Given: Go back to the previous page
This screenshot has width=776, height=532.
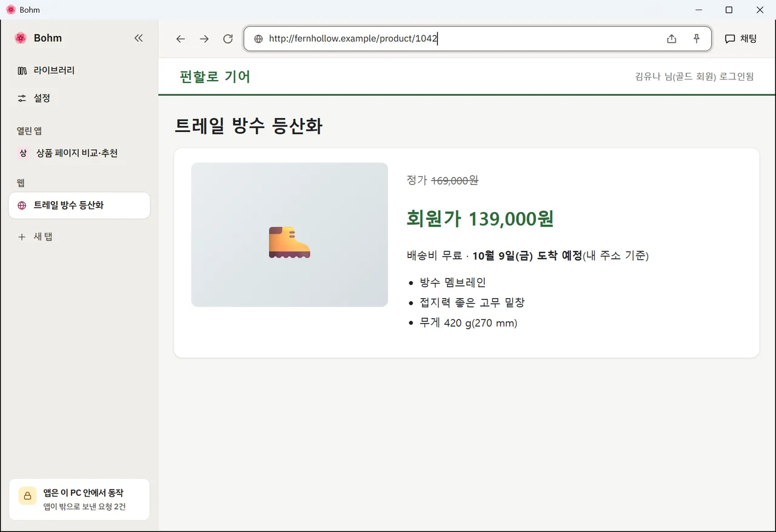Looking at the screenshot, I should 180,39.
